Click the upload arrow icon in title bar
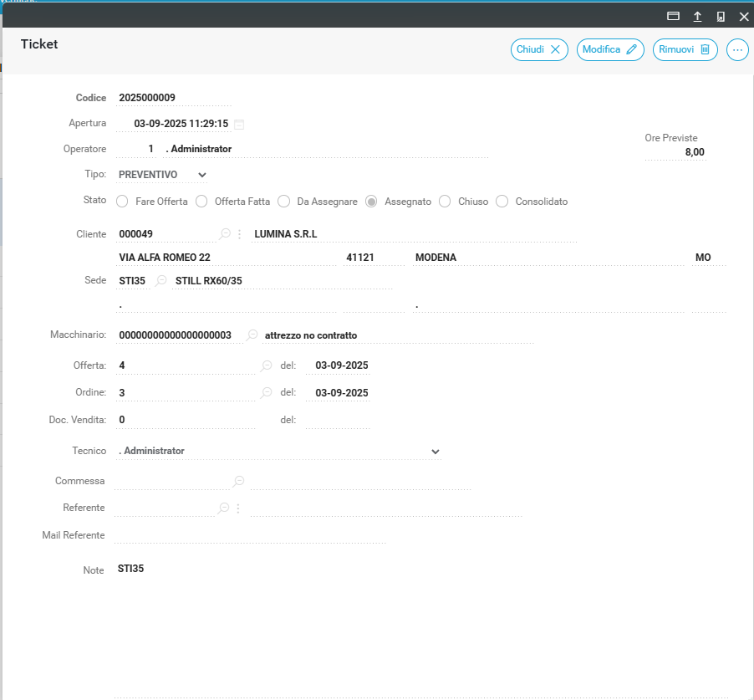 point(696,16)
